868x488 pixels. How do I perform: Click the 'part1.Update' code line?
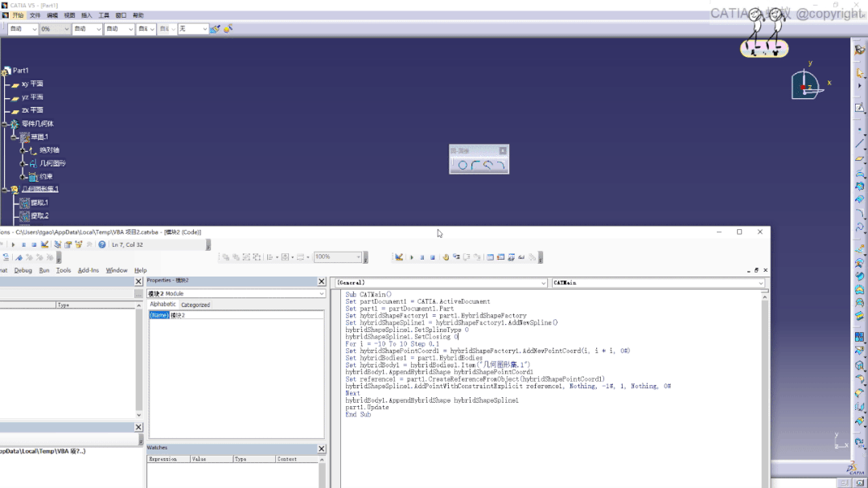pos(367,408)
